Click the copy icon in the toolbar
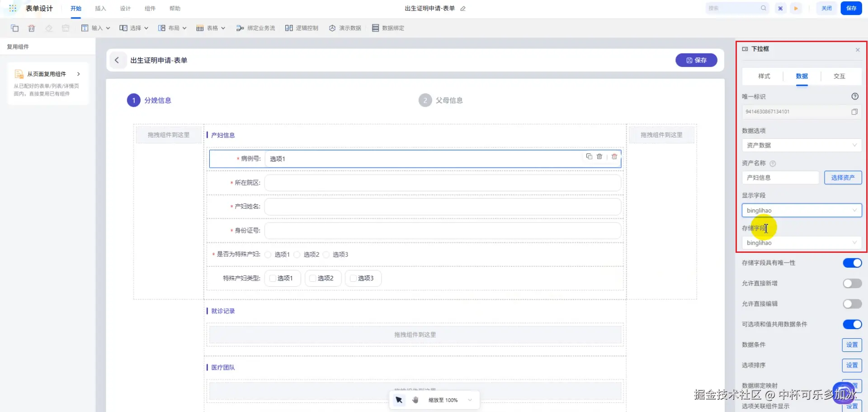Image resolution: width=868 pixels, height=412 pixels. click(15, 28)
